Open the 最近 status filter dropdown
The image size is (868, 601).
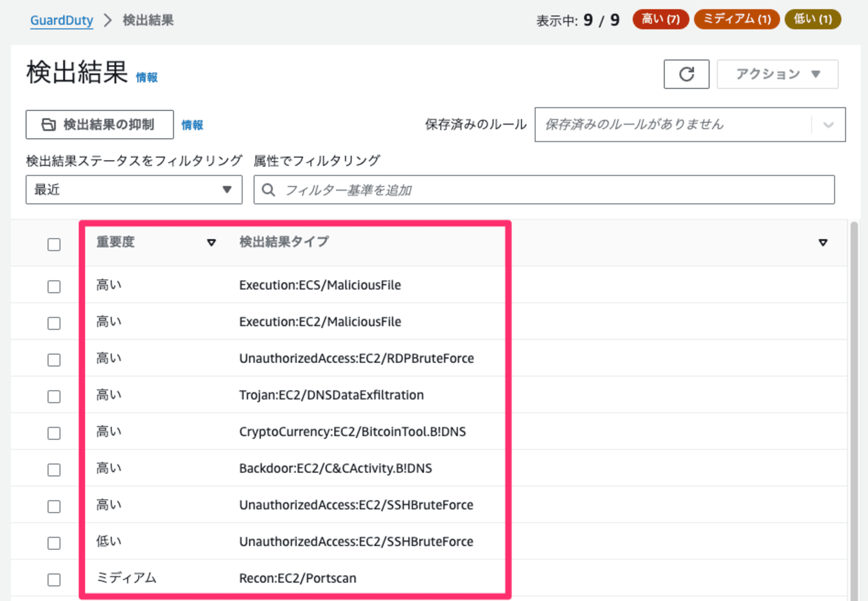pyautogui.click(x=134, y=190)
